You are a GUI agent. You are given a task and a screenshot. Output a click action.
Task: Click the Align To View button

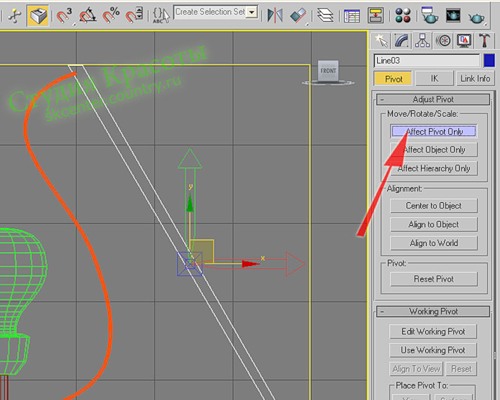[x=416, y=369]
